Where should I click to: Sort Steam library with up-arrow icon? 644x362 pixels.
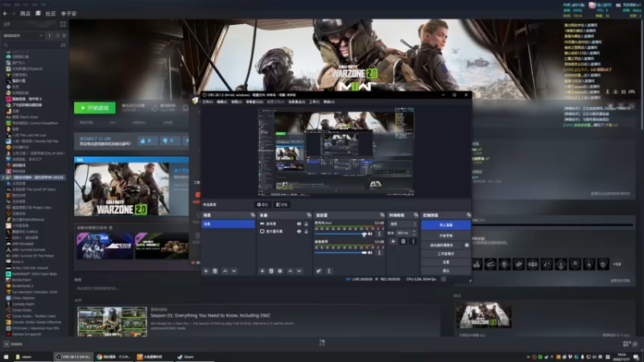coord(50,35)
